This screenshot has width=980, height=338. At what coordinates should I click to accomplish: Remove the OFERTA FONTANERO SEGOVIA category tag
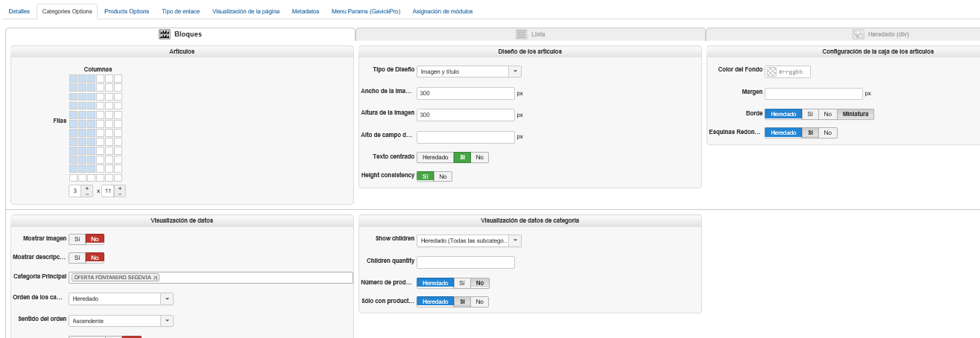coord(155,278)
